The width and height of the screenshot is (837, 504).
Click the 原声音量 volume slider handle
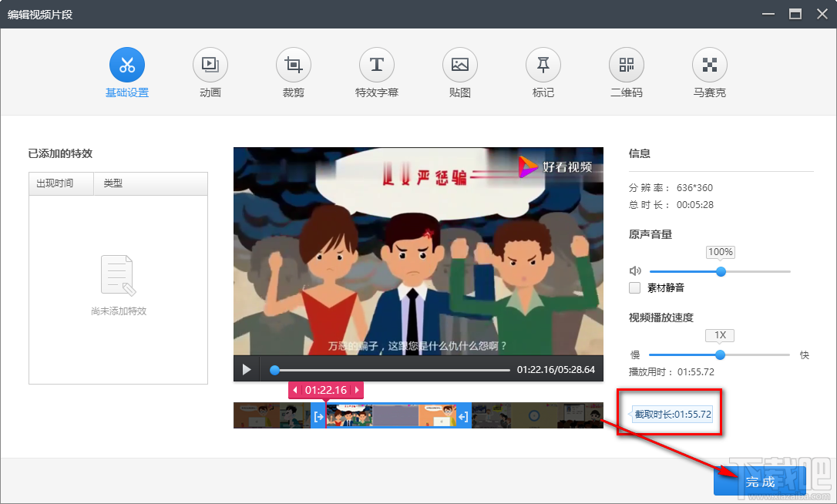tap(721, 272)
